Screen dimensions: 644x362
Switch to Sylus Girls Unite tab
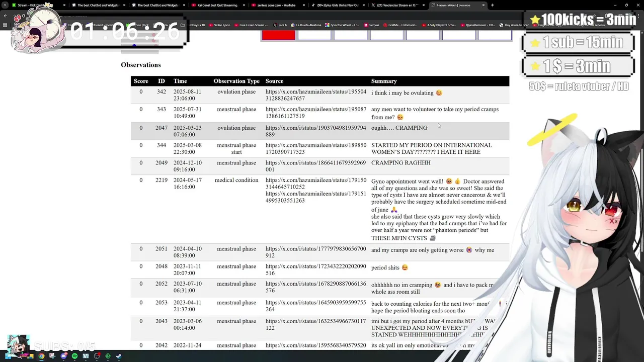pos(337,5)
